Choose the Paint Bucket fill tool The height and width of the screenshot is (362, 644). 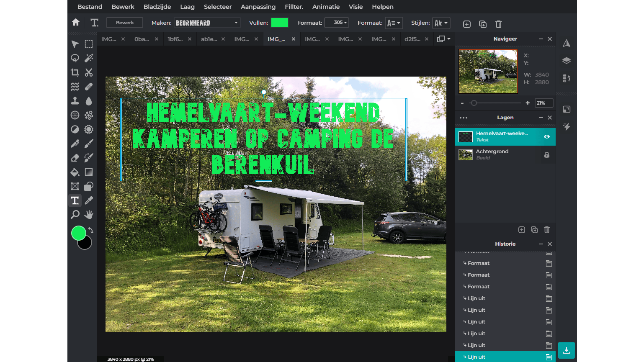(75, 172)
